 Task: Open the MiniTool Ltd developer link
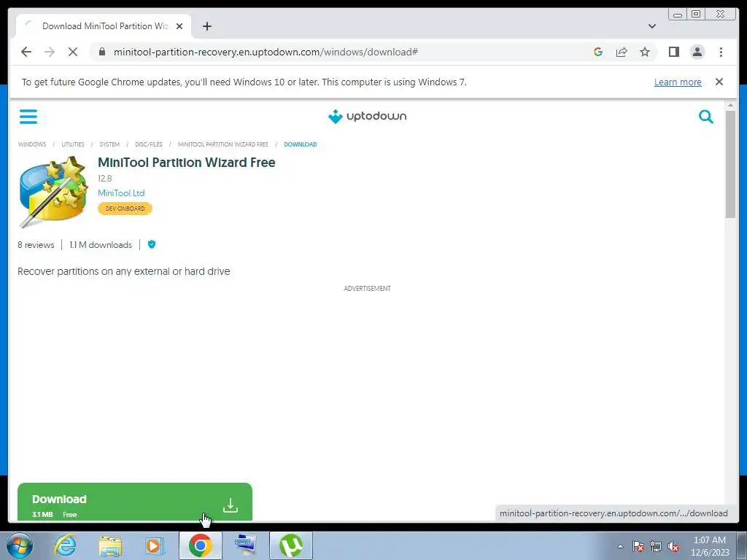121,192
